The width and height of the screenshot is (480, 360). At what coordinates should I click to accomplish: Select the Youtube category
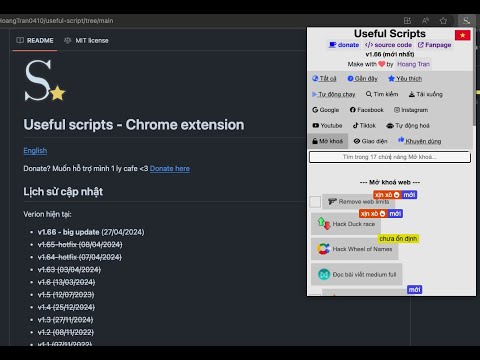[x=327, y=126]
